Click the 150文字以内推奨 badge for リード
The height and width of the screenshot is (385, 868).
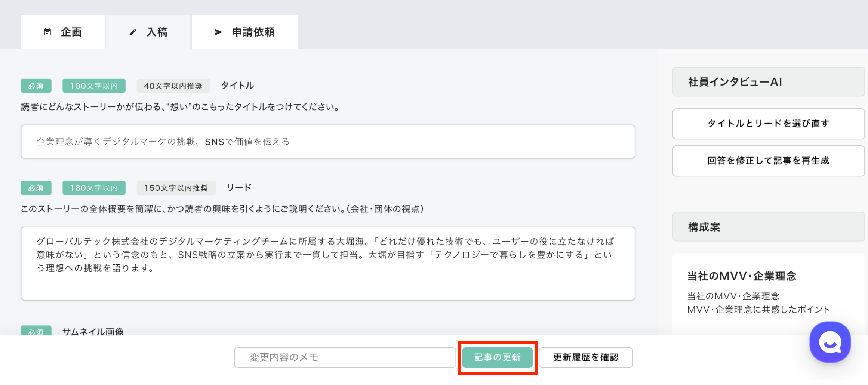pyautogui.click(x=176, y=188)
